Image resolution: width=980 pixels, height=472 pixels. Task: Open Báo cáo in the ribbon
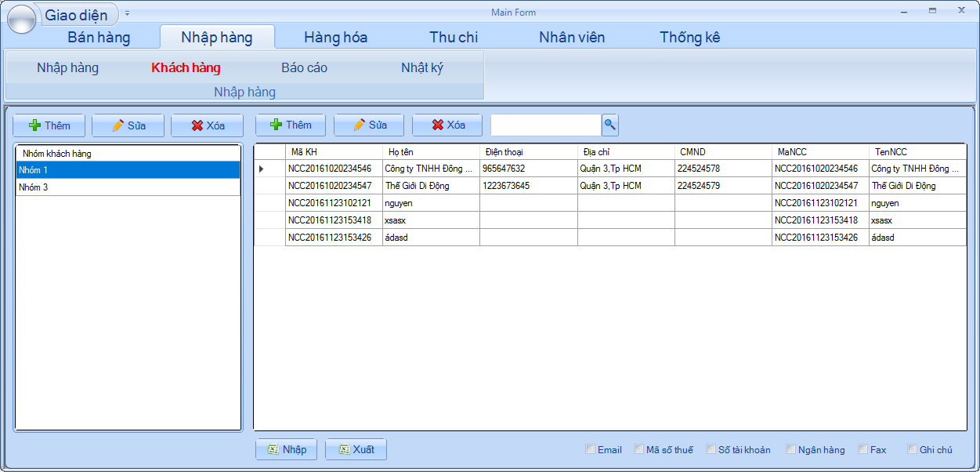click(304, 67)
